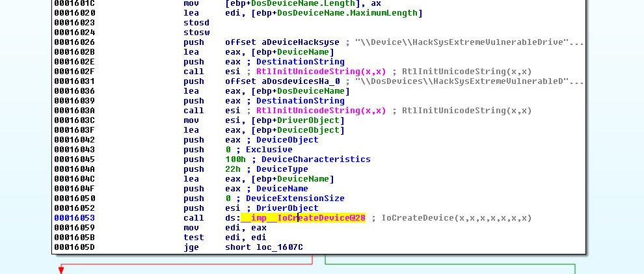Click the highlighted __imp__IoCreateDevice@28 import name
The height and width of the screenshot is (274, 644).
(302, 218)
